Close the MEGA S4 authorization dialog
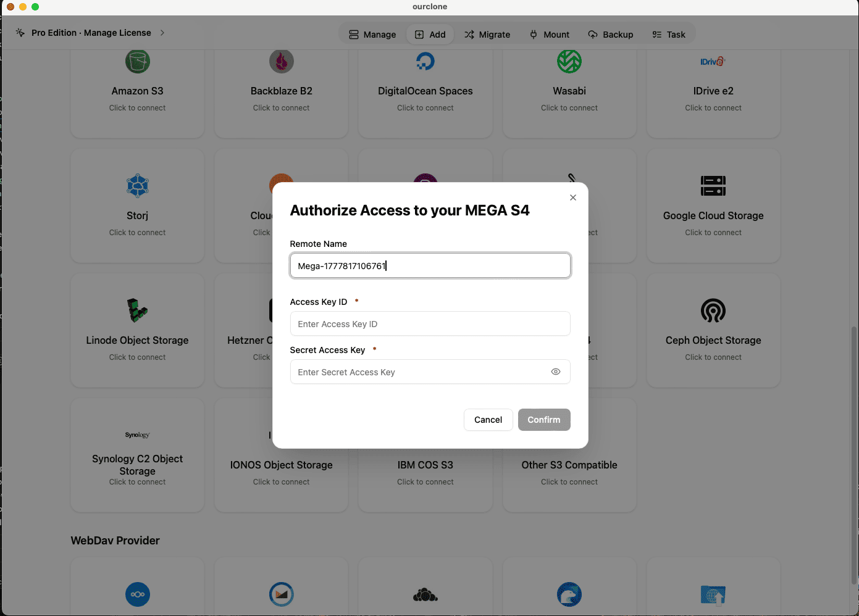The image size is (859, 616). click(x=573, y=198)
